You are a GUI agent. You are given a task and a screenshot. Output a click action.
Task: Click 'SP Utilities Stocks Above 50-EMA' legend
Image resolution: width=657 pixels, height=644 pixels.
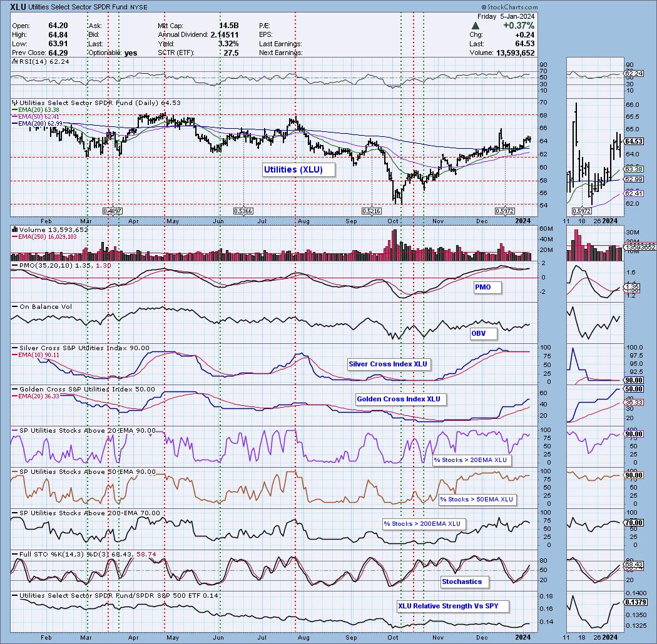[84, 471]
